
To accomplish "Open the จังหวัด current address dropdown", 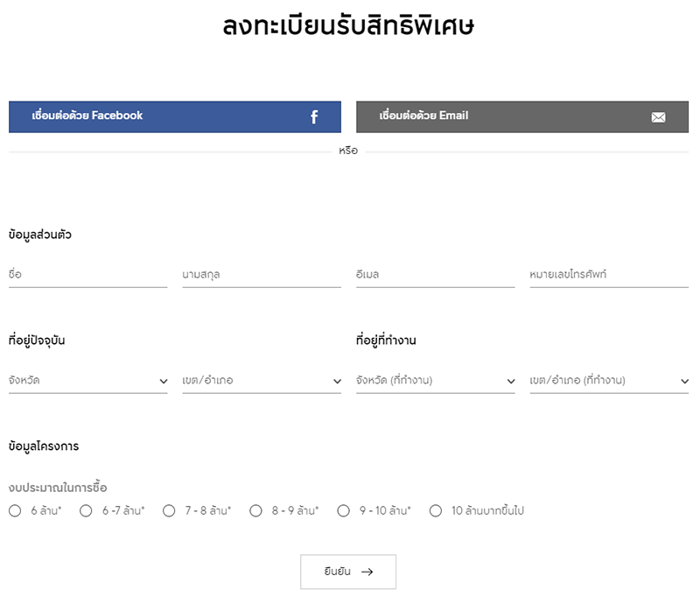I will (x=87, y=381).
